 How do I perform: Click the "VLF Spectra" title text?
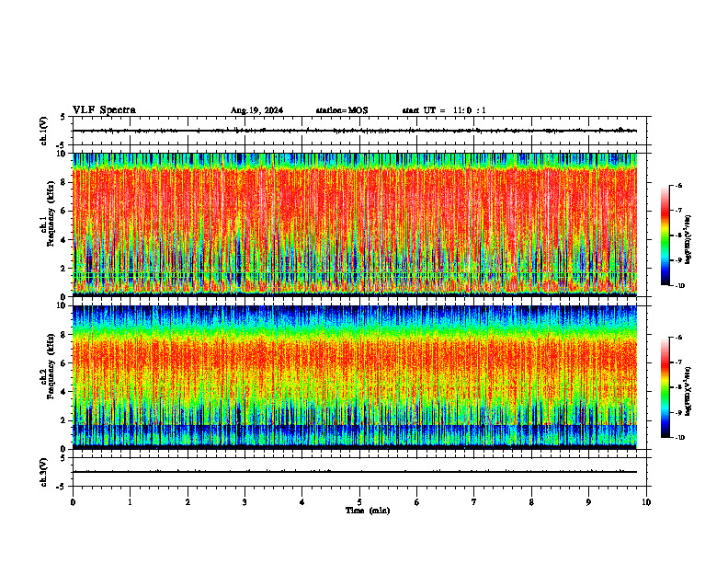[x=104, y=110]
